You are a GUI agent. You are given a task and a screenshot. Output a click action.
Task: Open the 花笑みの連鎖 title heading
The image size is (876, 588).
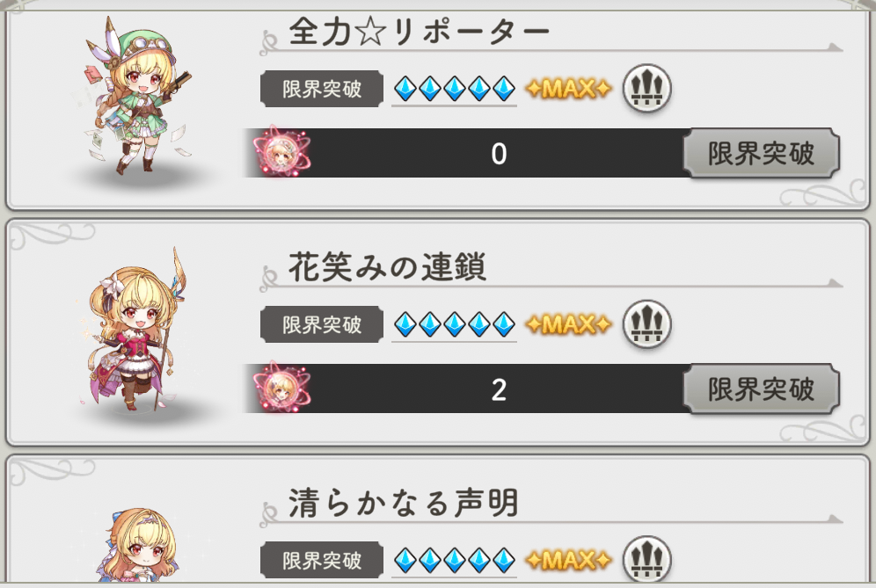[x=387, y=267]
